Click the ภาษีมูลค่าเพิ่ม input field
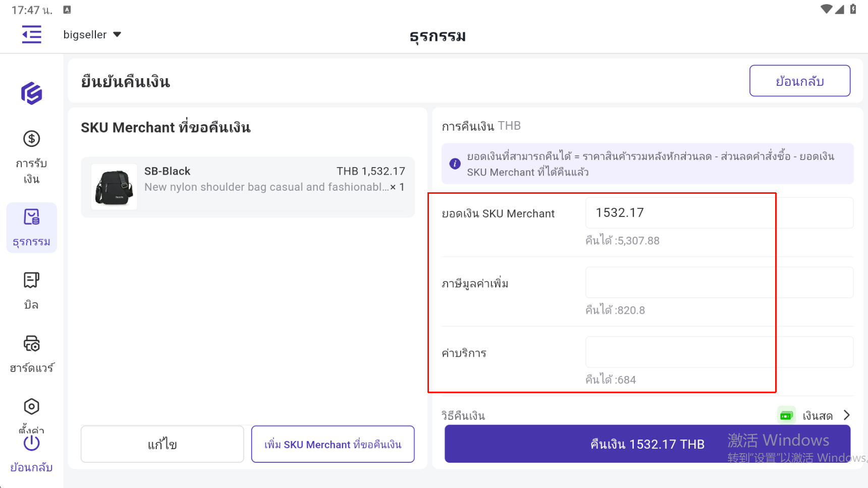 point(719,283)
